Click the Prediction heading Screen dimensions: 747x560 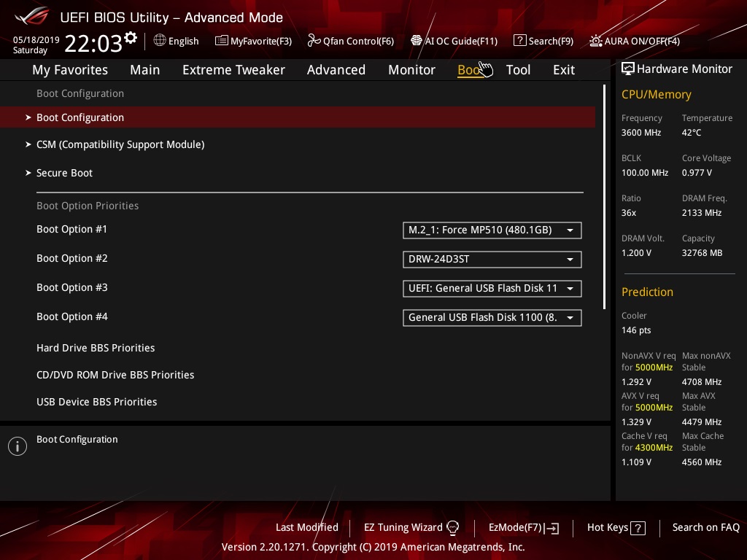(x=647, y=292)
